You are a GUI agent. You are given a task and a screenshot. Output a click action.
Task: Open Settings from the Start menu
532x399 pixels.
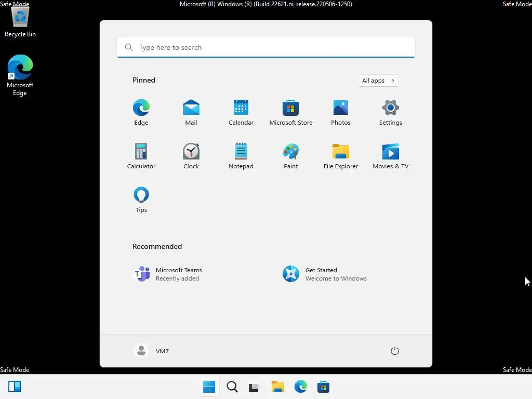click(391, 112)
